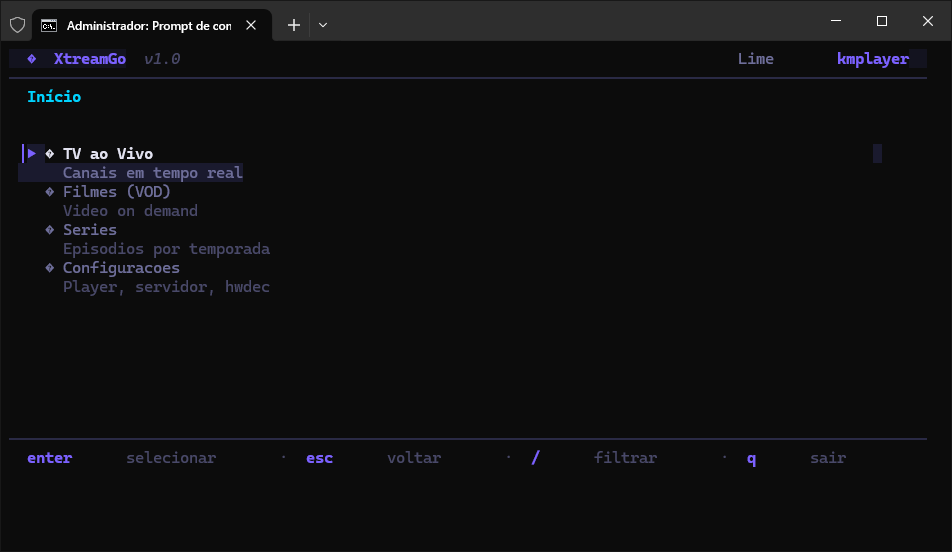952x552 pixels.
Task: Close the terminal window
Action: 928,21
